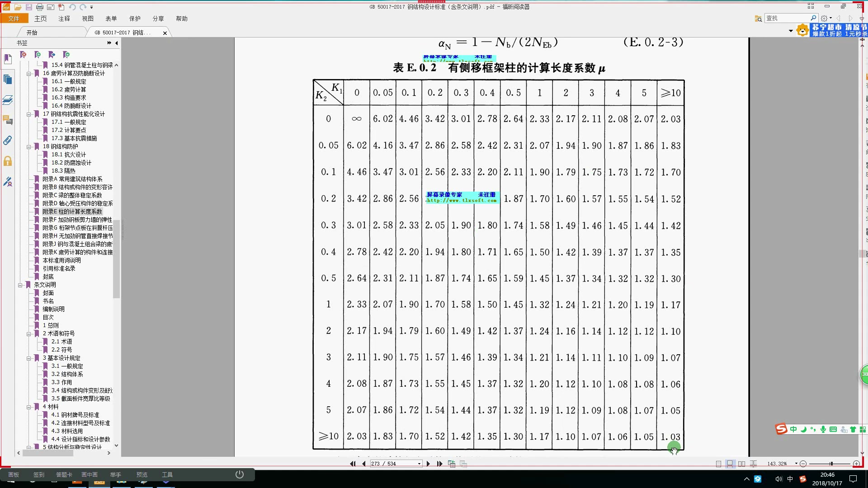Enable continuous page view mode
868x488 pixels.
pyautogui.click(x=730, y=464)
